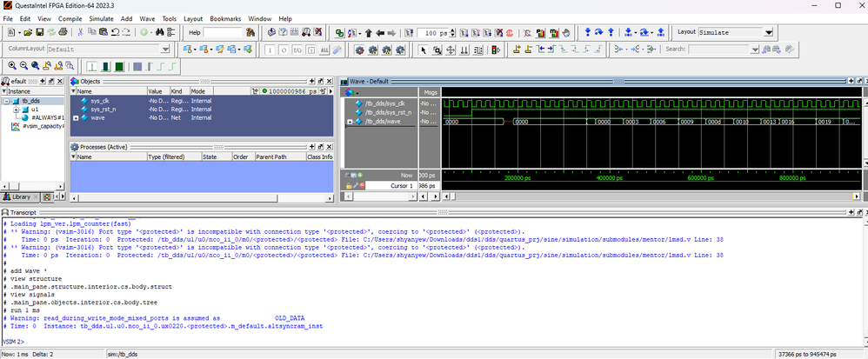Toggle the O output-port filter button
The image size is (868, 359).
[x=285, y=50]
